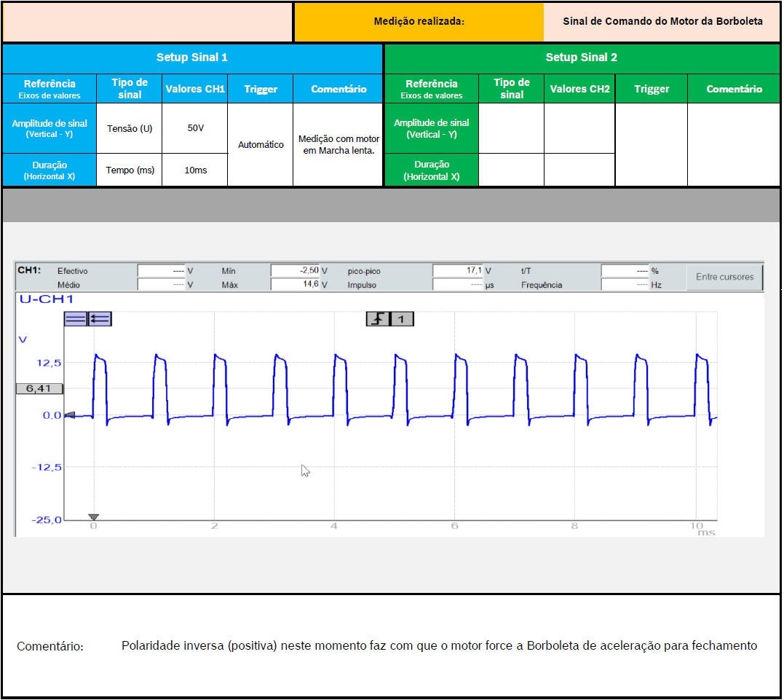Screen dimensions: 784x700
Task: Click the Máx value field showing 14,6
Action: click(x=296, y=285)
